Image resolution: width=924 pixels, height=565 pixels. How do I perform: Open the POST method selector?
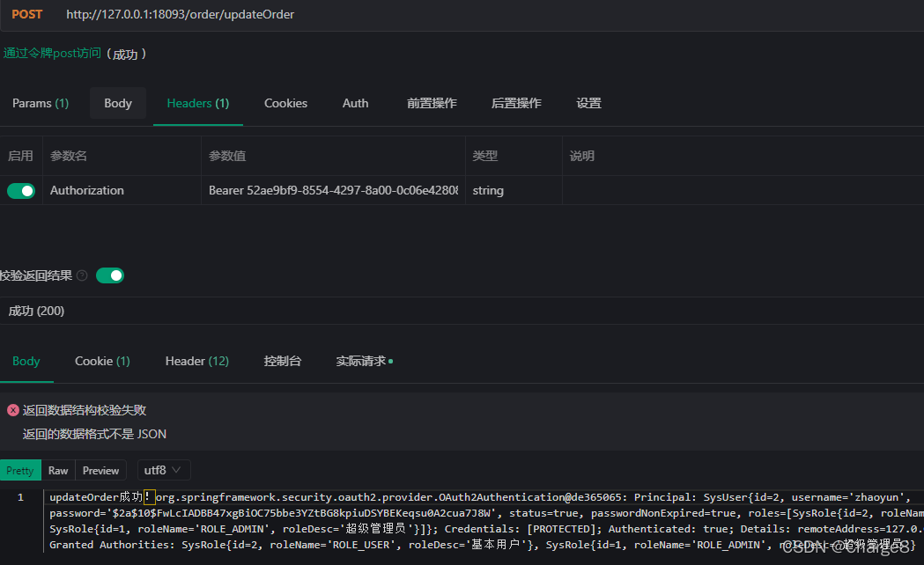[27, 14]
